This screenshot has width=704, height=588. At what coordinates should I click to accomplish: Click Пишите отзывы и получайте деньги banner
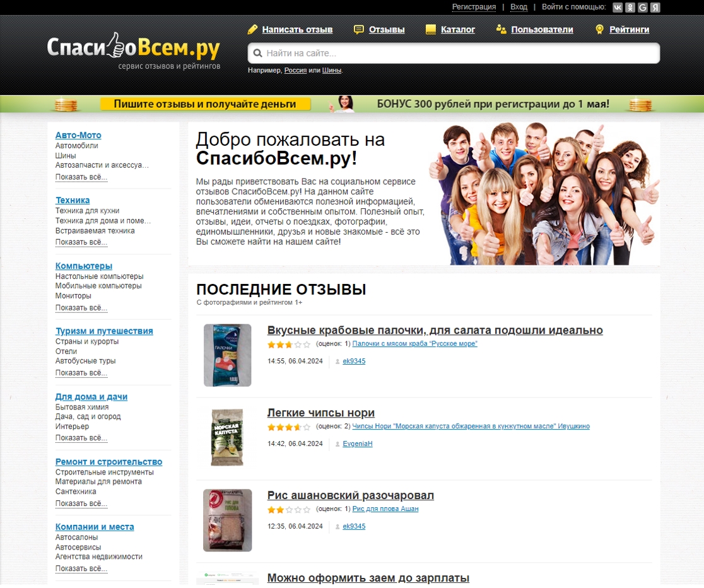tap(205, 104)
